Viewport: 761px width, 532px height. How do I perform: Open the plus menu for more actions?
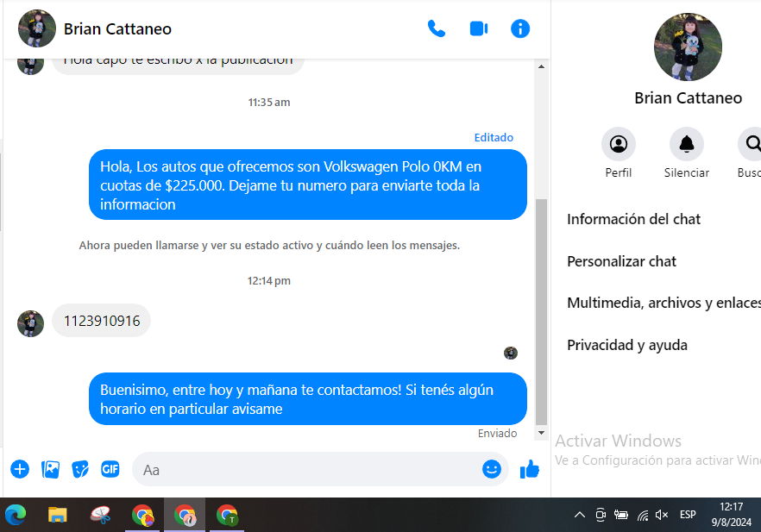(20, 469)
